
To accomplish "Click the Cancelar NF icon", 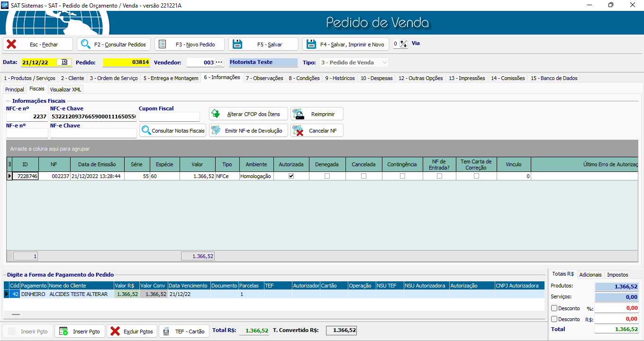I will [x=299, y=130].
